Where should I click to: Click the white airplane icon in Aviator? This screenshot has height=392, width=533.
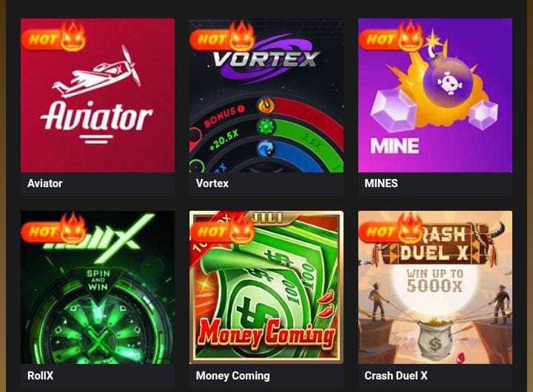[x=96, y=72]
